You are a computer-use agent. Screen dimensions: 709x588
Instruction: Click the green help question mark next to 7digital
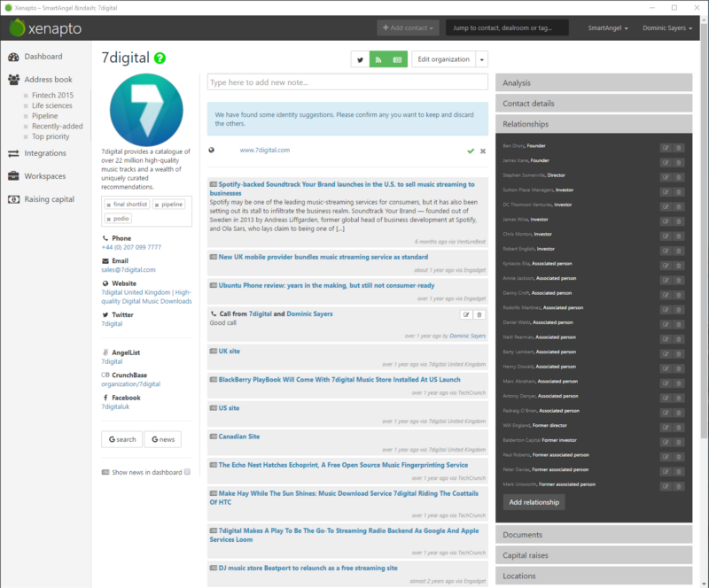click(160, 58)
